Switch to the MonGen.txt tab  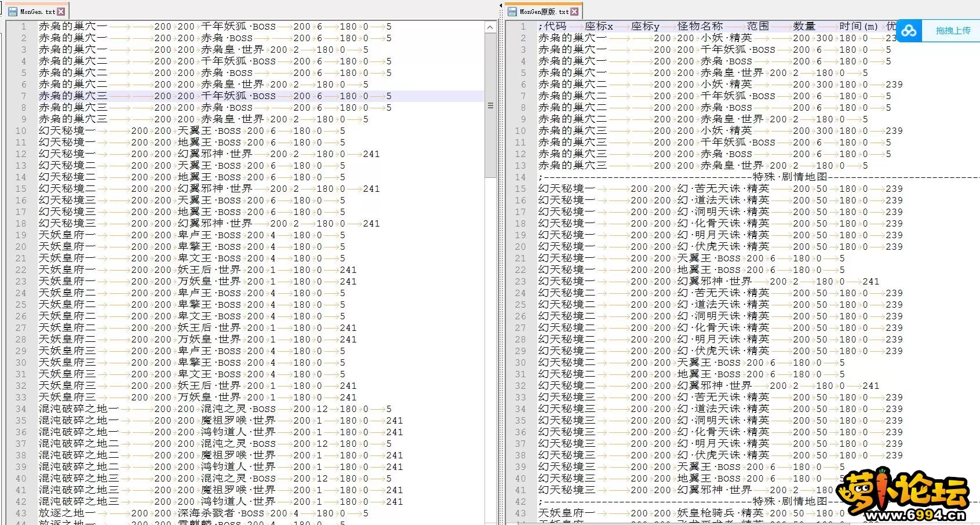(x=38, y=12)
